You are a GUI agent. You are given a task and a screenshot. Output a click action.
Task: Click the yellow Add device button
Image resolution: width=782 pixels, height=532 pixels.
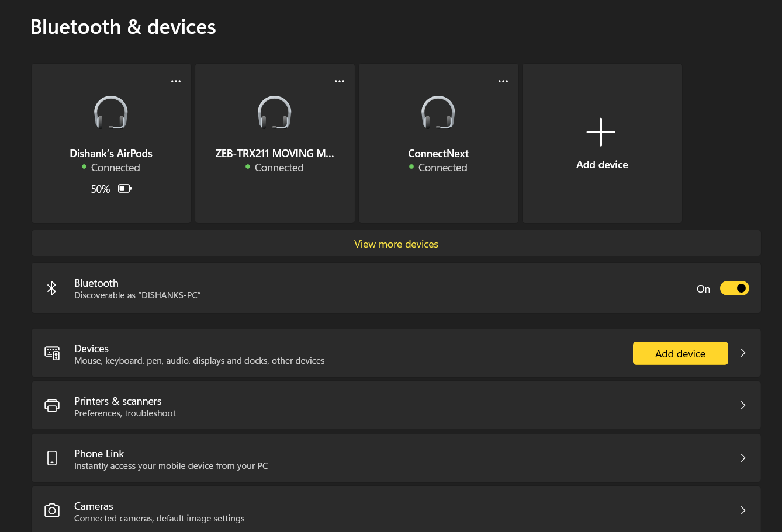pyautogui.click(x=680, y=353)
